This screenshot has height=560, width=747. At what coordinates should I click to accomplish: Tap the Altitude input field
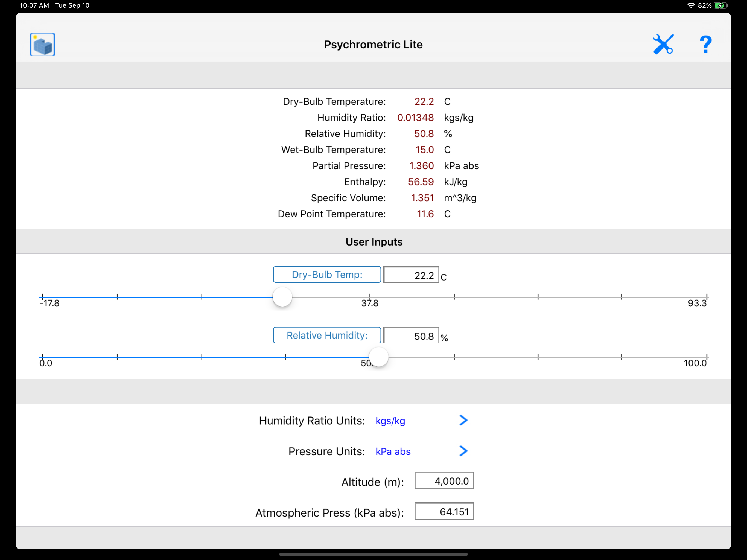(444, 481)
